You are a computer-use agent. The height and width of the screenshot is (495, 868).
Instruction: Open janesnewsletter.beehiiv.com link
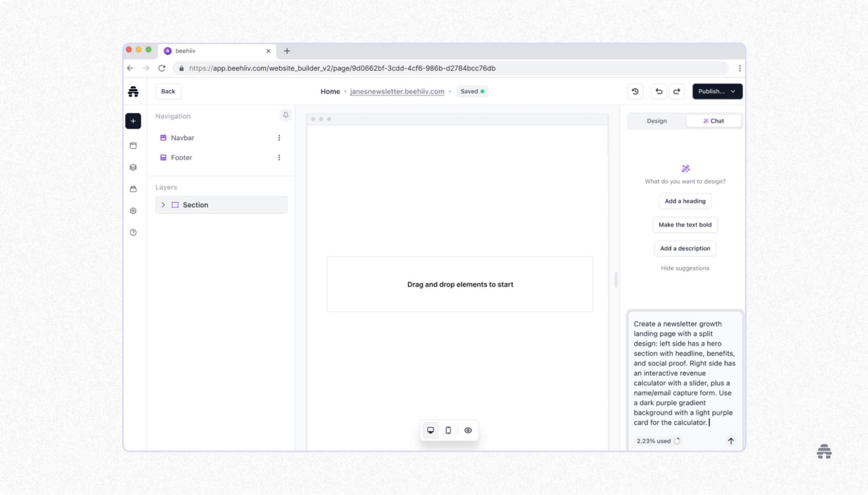[397, 91]
